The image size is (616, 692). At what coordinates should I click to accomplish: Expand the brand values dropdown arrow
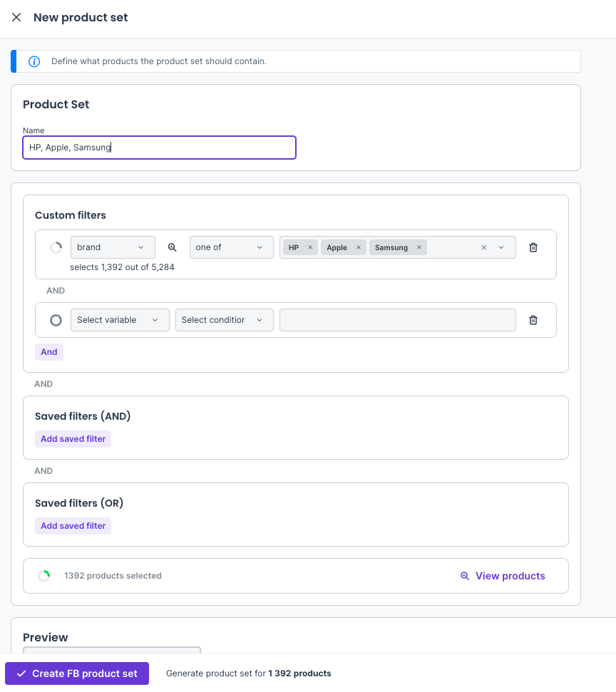502,248
